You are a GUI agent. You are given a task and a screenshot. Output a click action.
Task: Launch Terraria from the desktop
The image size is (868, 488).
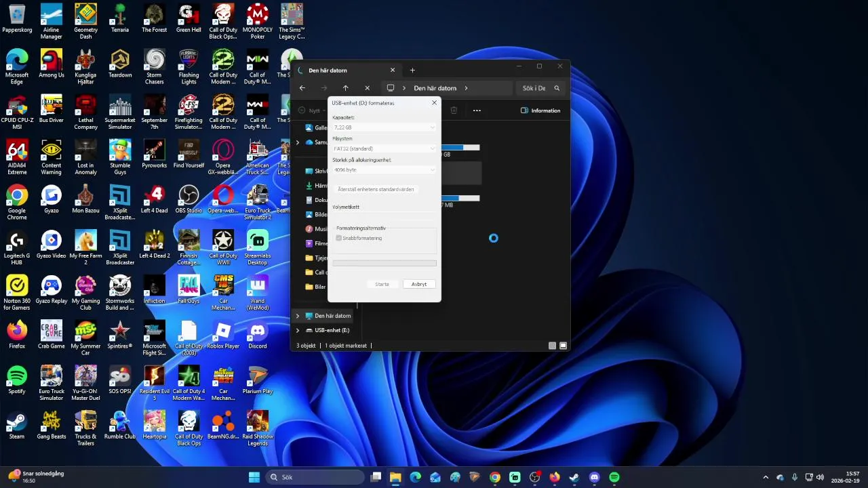click(120, 19)
